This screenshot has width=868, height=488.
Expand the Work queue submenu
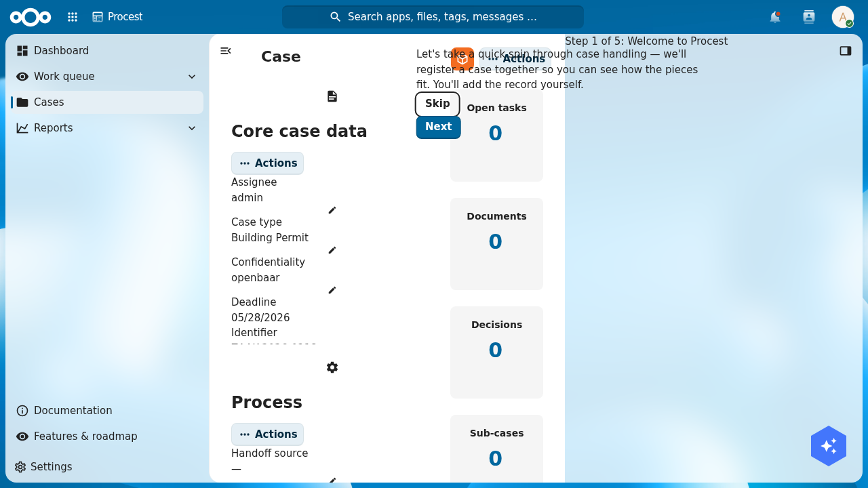click(192, 77)
